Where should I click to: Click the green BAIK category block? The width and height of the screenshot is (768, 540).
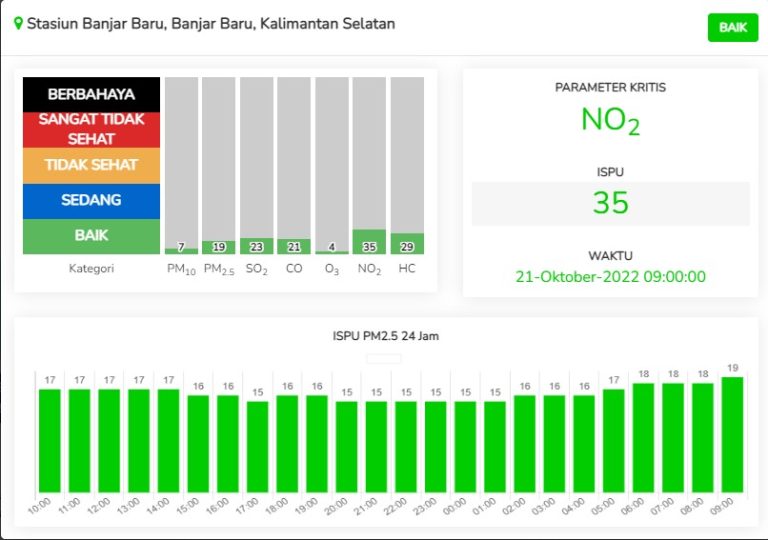pos(91,236)
